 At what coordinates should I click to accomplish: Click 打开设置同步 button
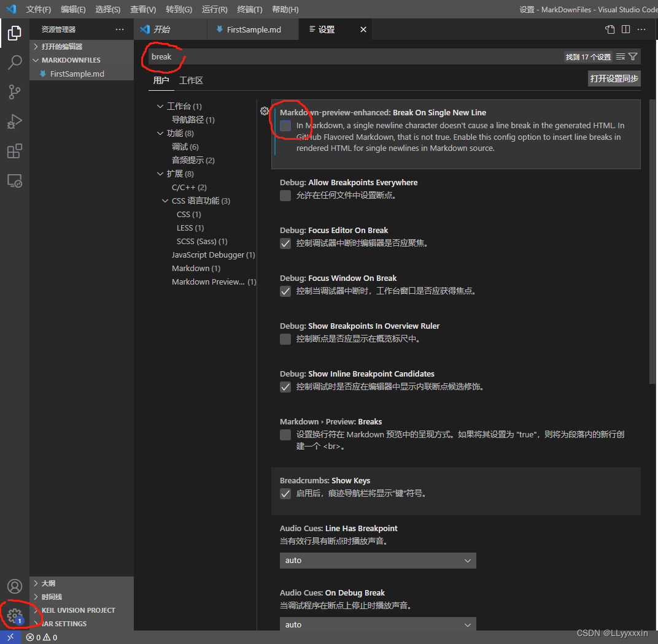click(614, 79)
